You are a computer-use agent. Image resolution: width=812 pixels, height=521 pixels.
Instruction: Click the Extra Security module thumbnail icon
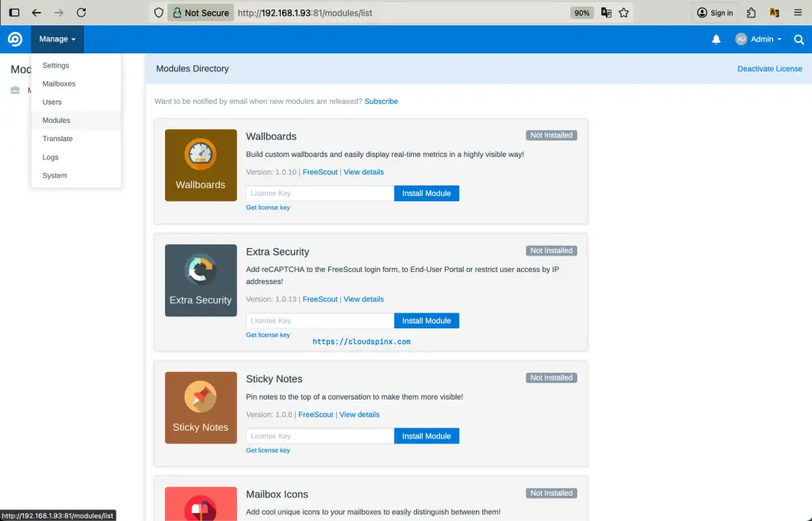[x=201, y=280]
